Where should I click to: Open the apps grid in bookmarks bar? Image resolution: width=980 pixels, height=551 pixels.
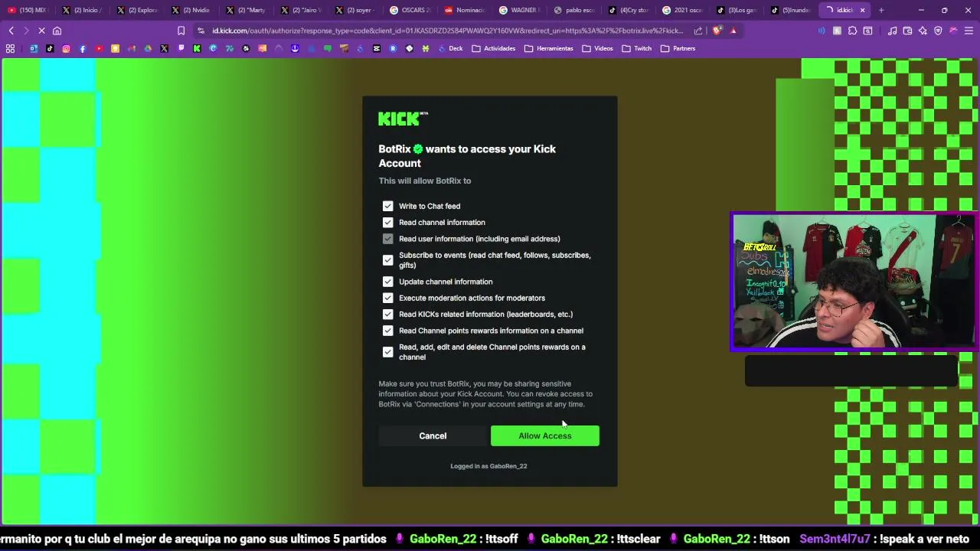coord(10,48)
